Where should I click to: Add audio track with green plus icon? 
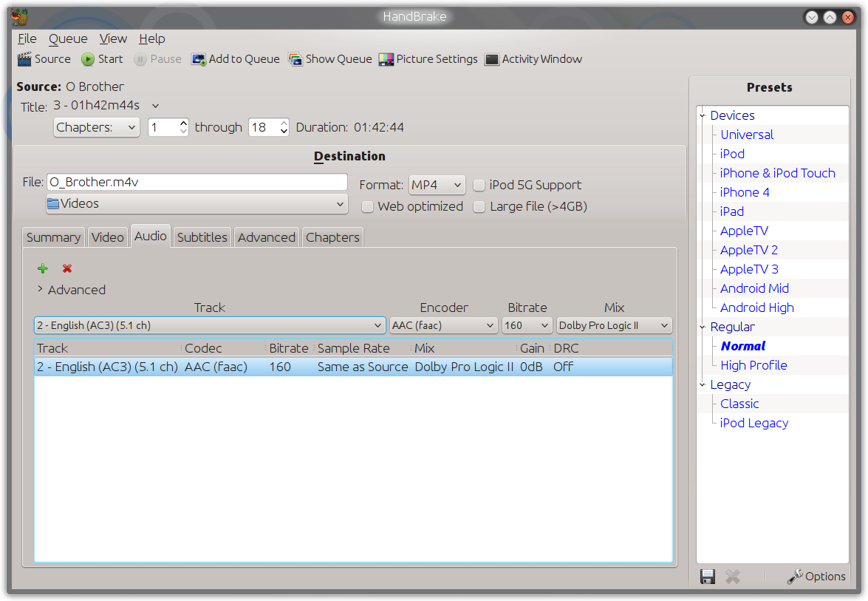pos(43,268)
